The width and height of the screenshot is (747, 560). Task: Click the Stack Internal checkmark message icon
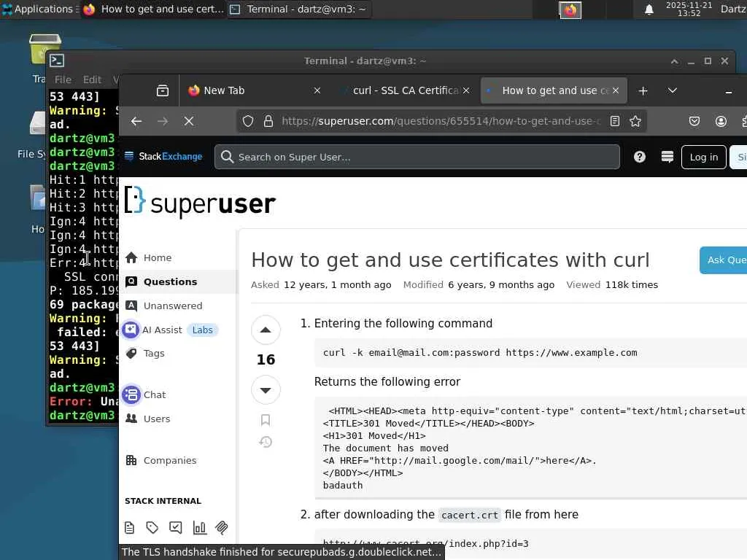[x=175, y=528]
